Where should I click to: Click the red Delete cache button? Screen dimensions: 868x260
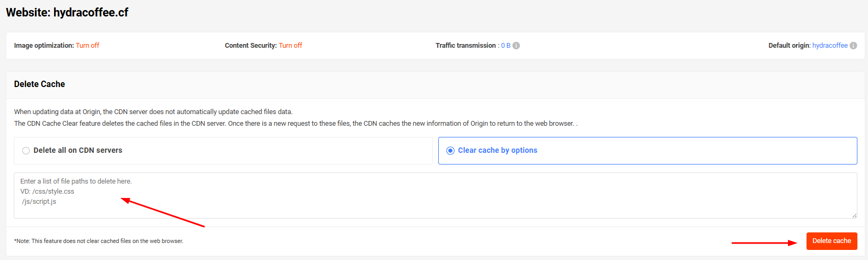click(x=832, y=241)
